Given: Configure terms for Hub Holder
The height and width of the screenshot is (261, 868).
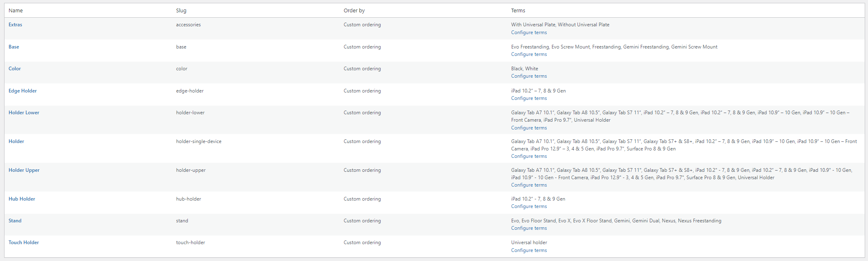Looking at the screenshot, I should click(529, 206).
